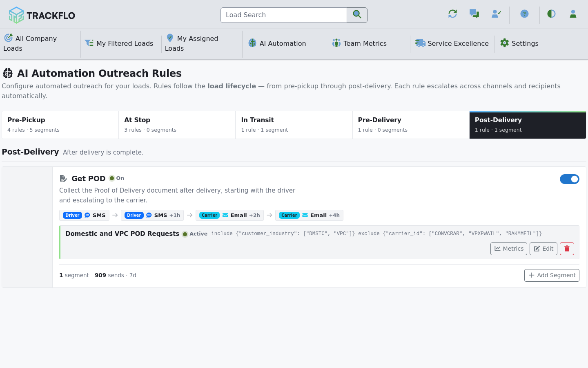Image resolution: width=588 pixels, height=368 pixels.
Task: Edit the Domestic and VPC POD segment
Action: tap(543, 249)
